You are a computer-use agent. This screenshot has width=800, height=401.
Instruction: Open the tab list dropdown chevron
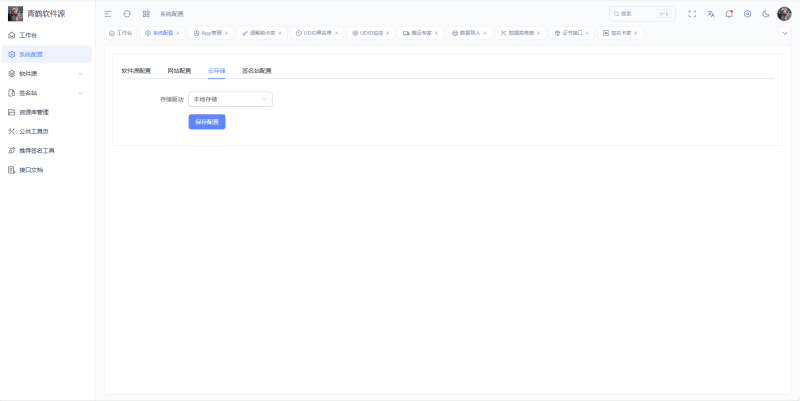[785, 33]
